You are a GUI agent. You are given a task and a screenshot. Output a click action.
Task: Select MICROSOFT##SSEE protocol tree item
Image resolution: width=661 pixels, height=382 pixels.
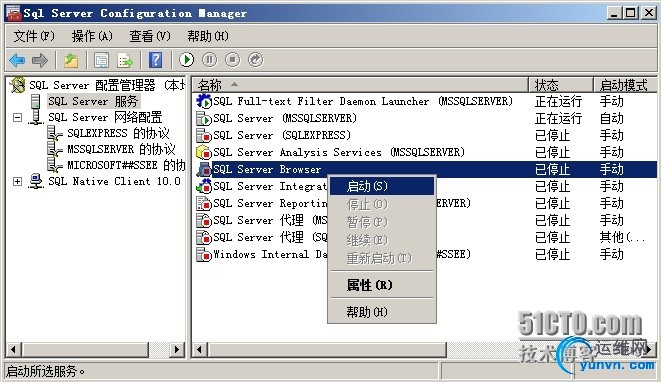pos(126,165)
